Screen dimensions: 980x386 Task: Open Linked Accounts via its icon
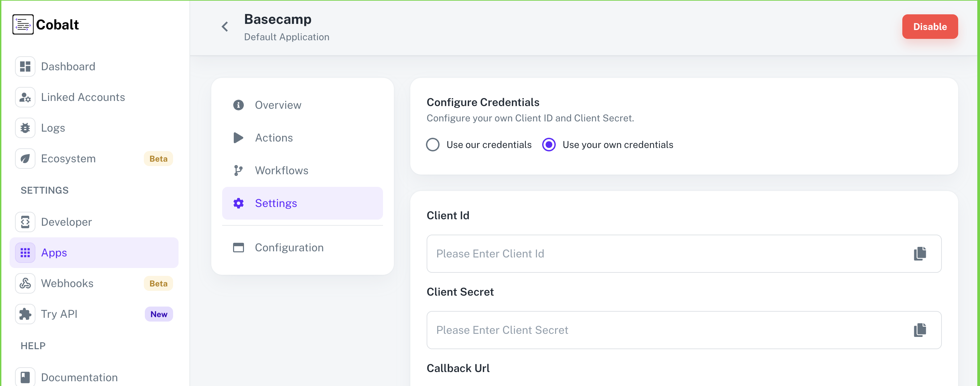click(25, 97)
